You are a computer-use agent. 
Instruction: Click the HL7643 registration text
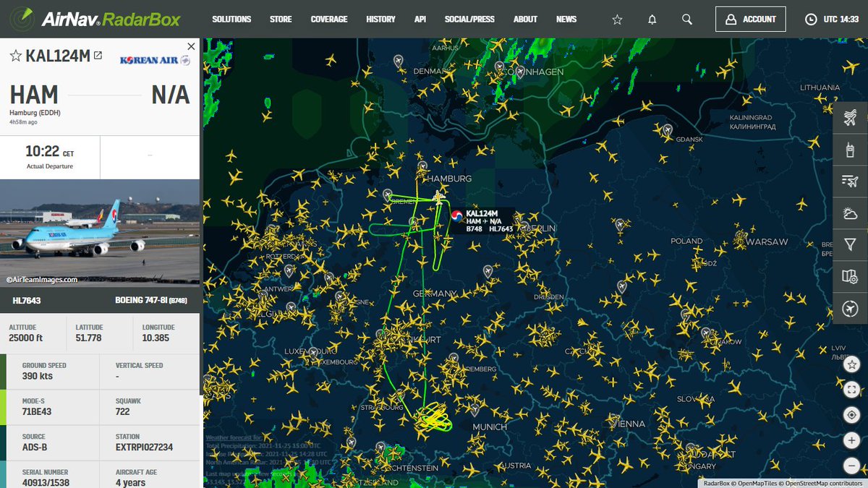point(27,299)
